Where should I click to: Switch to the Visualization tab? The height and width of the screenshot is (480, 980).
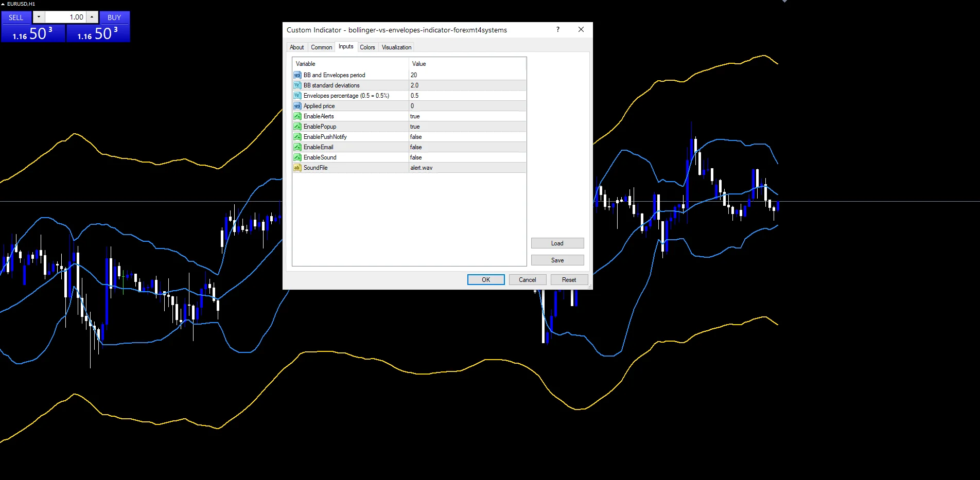[x=396, y=47]
